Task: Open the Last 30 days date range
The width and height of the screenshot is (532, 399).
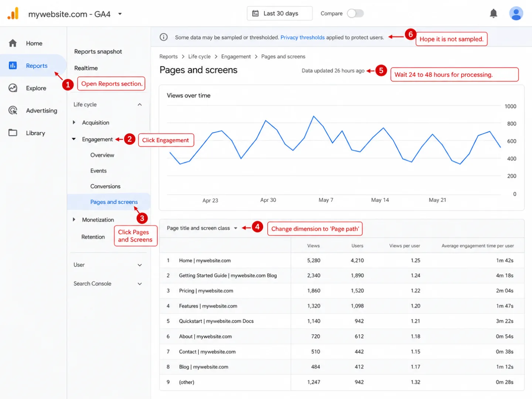Action: [x=280, y=14]
